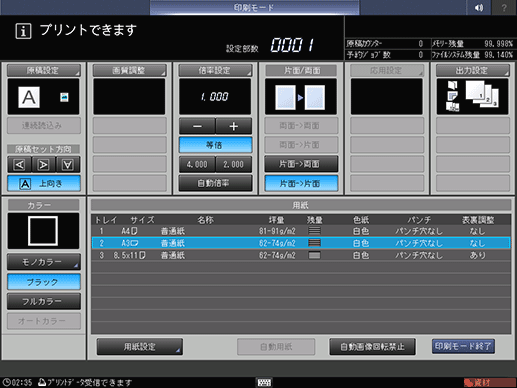
Task: Toggle 片面->両面 duplex mode
Action: (301, 164)
